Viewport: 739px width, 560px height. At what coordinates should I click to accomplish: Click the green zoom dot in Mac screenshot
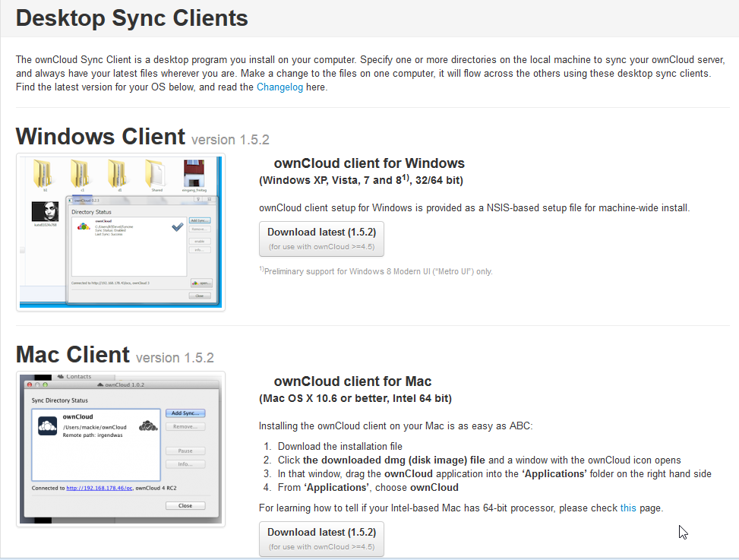(x=43, y=385)
